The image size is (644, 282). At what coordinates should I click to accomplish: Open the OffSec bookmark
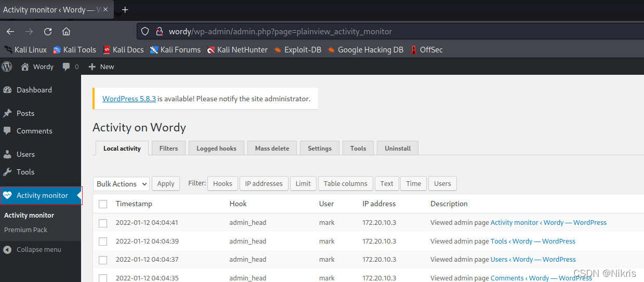click(426, 50)
